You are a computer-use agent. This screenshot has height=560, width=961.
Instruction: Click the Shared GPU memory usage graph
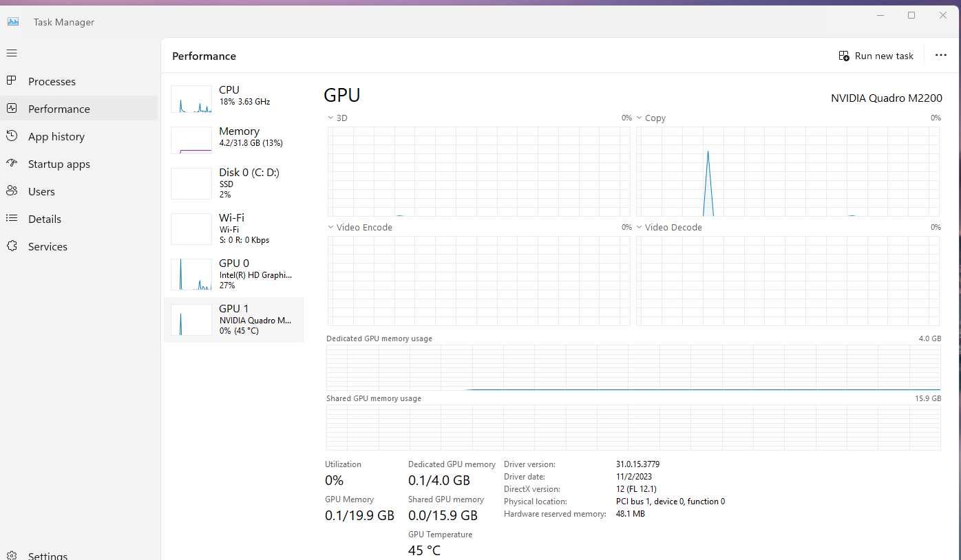(x=633, y=428)
